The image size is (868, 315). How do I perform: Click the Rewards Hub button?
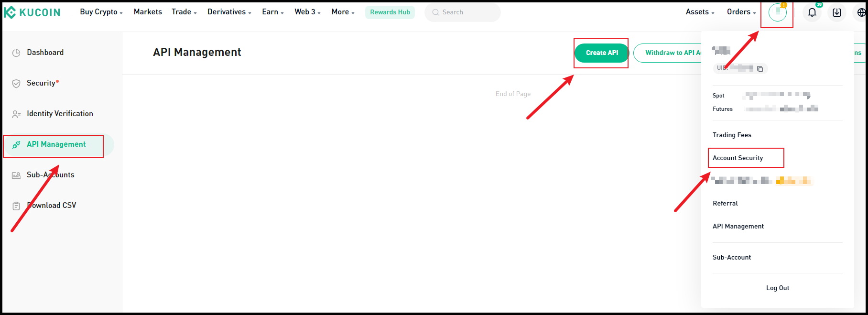click(x=390, y=12)
